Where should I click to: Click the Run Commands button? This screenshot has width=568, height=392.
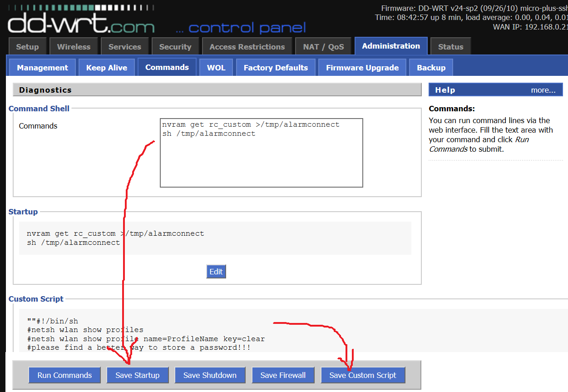[x=64, y=375]
